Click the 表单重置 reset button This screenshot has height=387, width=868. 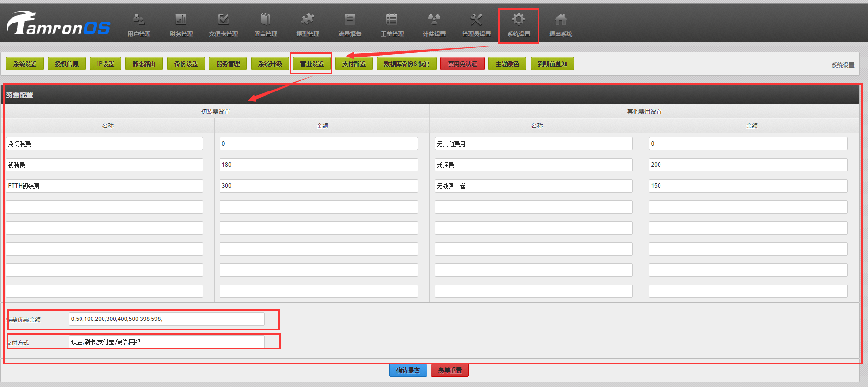(x=450, y=370)
